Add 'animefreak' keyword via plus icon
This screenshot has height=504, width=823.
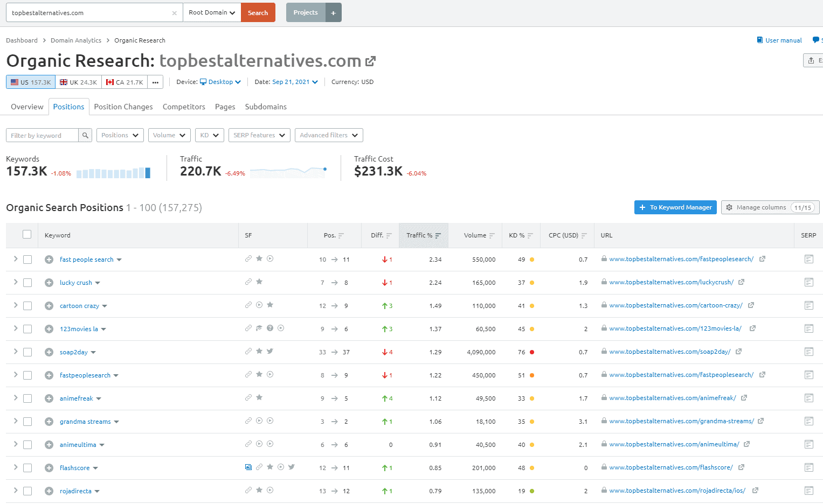49,398
